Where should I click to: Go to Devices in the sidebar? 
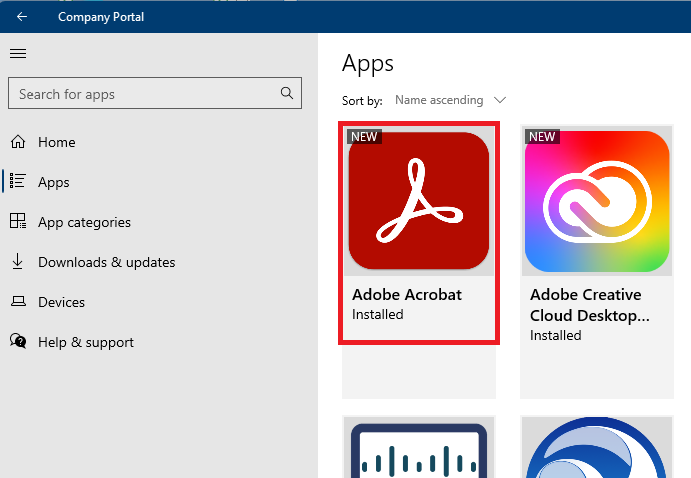61,302
